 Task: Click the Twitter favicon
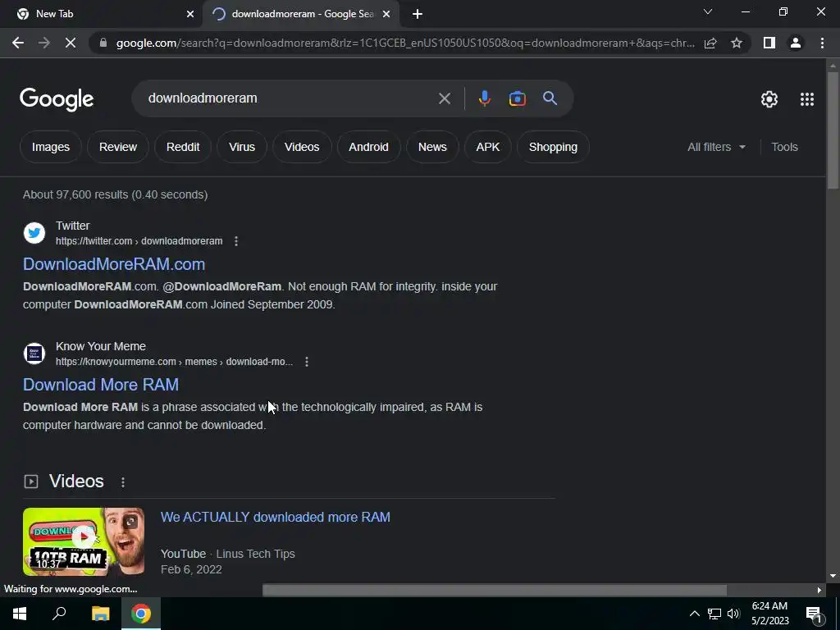(34, 233)
